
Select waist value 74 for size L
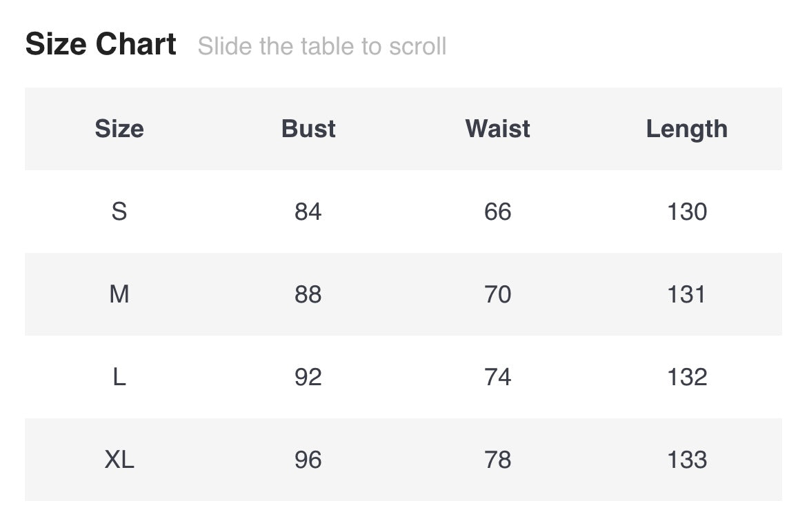click(497, 377)
